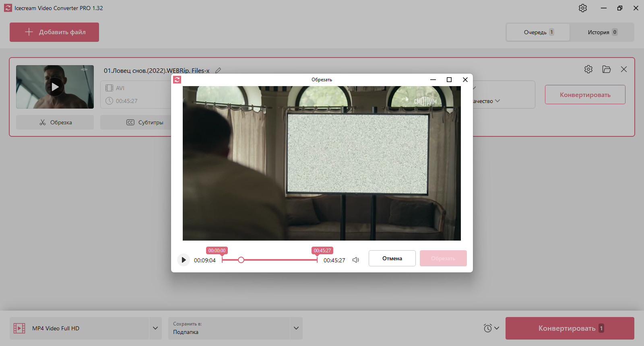Screen dimensions: 644x346
Task: Expand the MP4 Video Full HD format dropdown
Action: click(155, 328)
